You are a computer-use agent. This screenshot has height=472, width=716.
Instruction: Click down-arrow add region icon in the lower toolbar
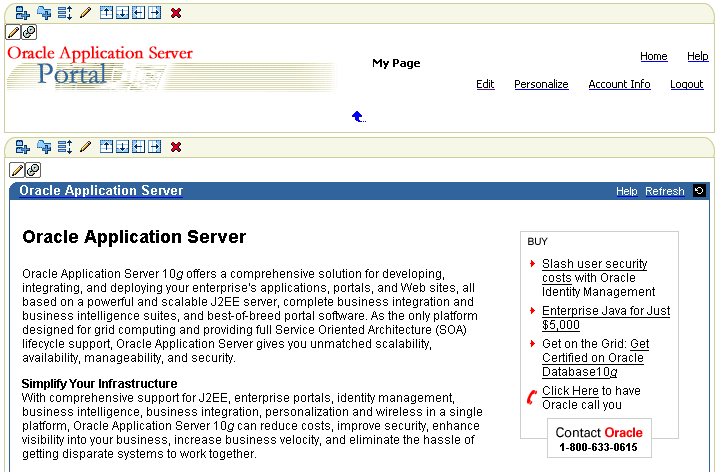122,147
